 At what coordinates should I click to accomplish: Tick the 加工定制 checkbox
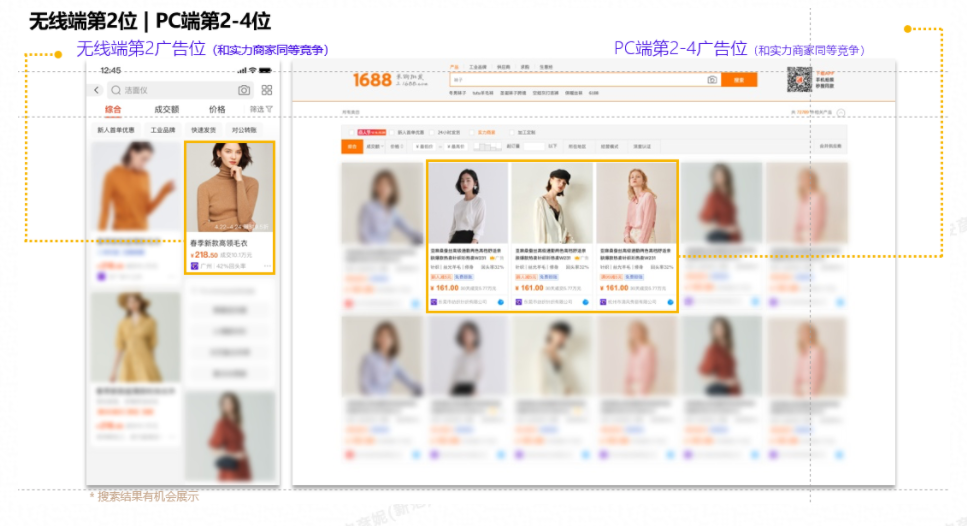tap(512, 133)
